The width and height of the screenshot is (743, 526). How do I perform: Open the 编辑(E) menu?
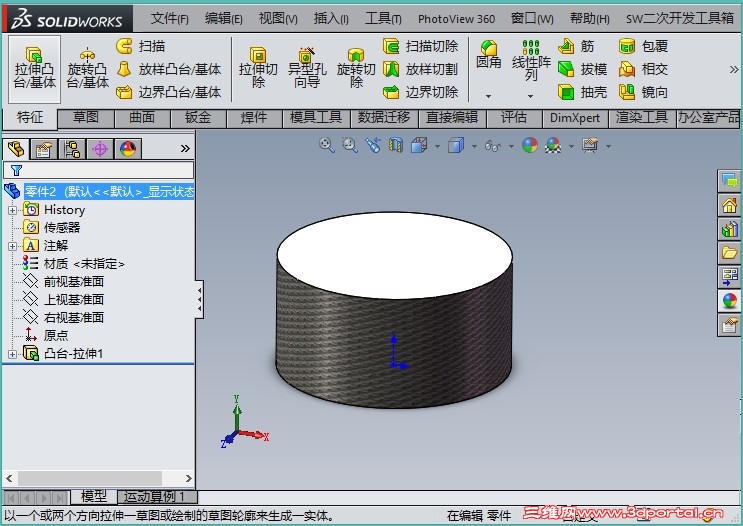[x=223, y=19]
